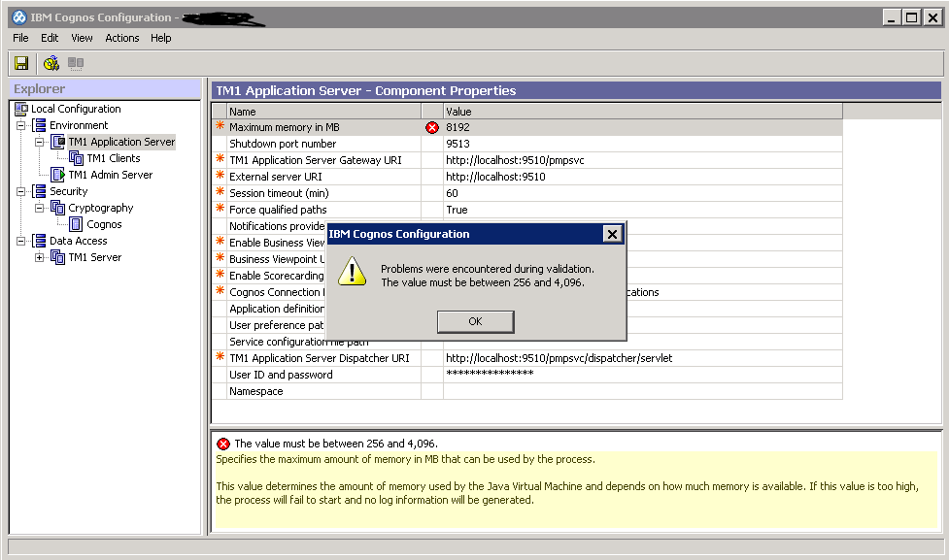
Task: Select TM1 Clients in the Explorer tree
Action: [114, 158]
